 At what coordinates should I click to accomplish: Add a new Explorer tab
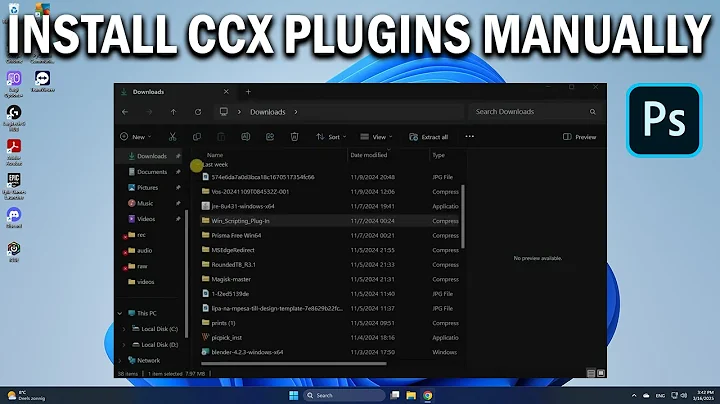248,92
